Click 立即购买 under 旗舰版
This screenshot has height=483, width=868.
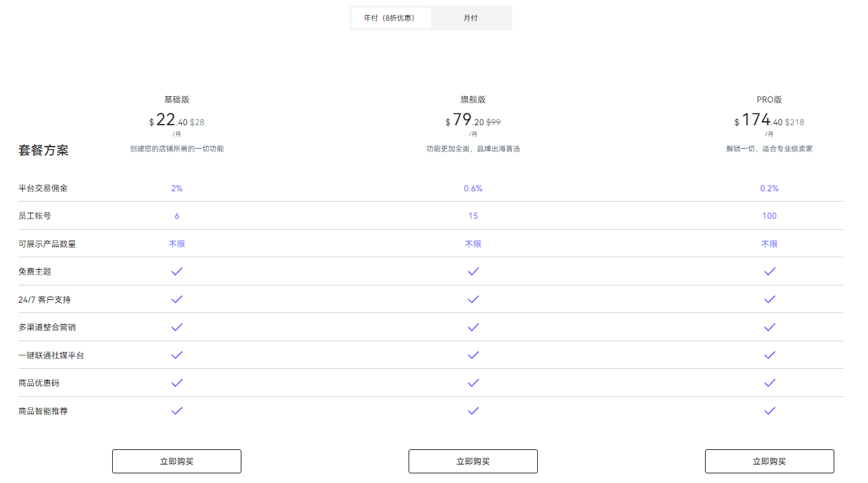[x=473, y=461]
